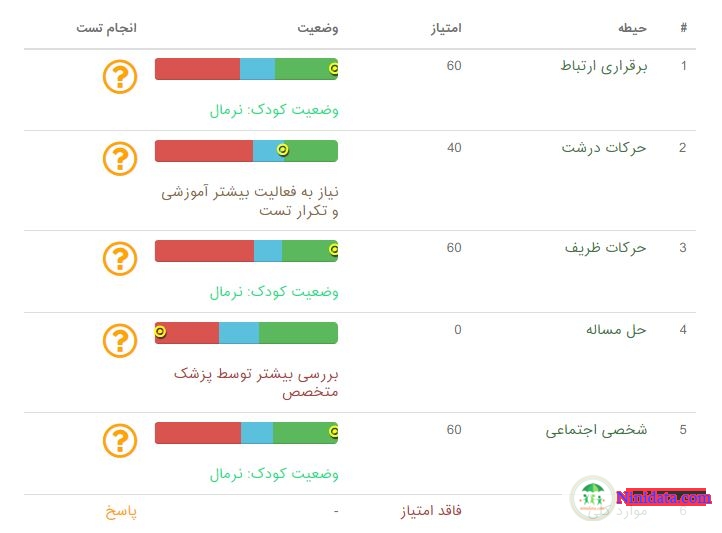Click the Ninidata umbrella logo icon
The height and width of the screenshot is (533, 722).
click(593, 498)
